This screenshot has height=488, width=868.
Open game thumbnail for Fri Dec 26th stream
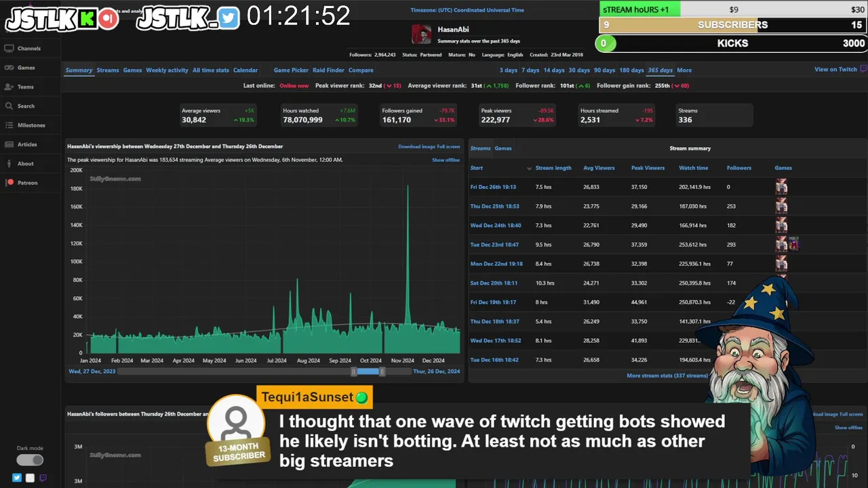point(781,186)
